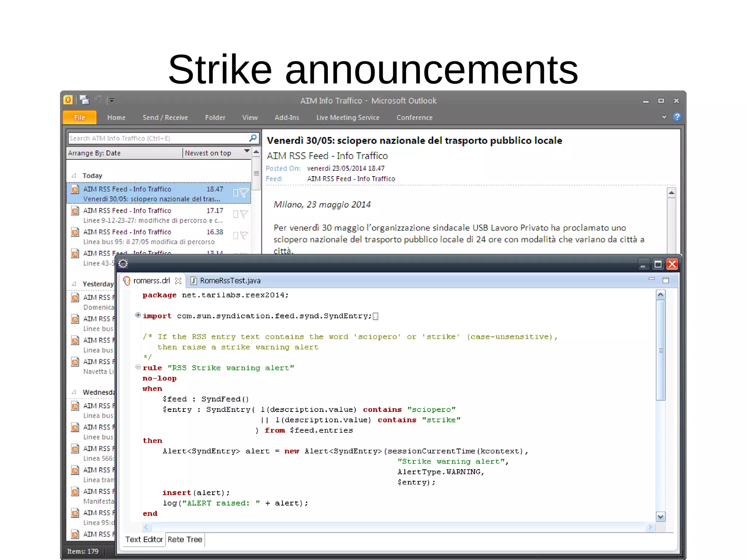Image resolution: width=747 pixels, height=560 pixels.
Task: Toggle the category box on the 17.17 message
Action: tap(236, 214)
